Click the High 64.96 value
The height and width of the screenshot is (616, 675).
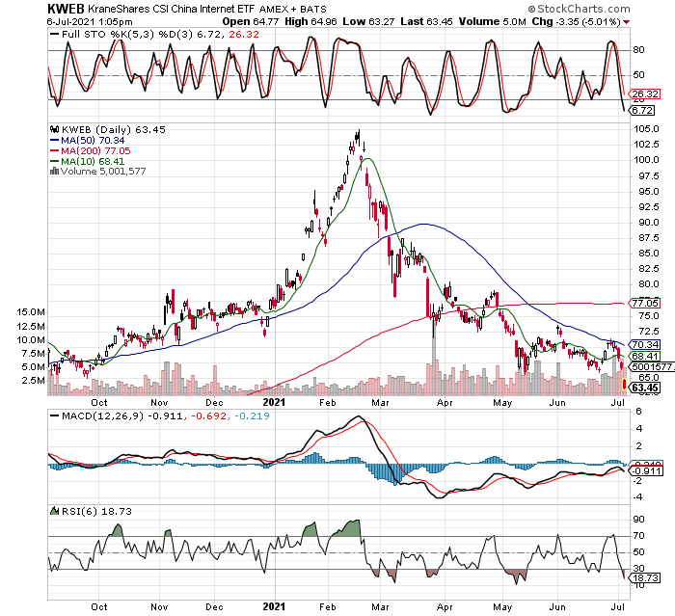pos(310,21)
